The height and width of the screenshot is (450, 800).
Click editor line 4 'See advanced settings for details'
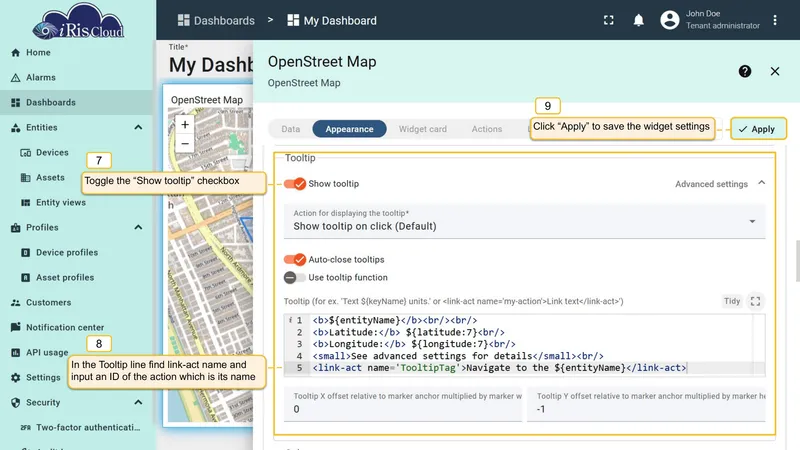coord(458,356)
